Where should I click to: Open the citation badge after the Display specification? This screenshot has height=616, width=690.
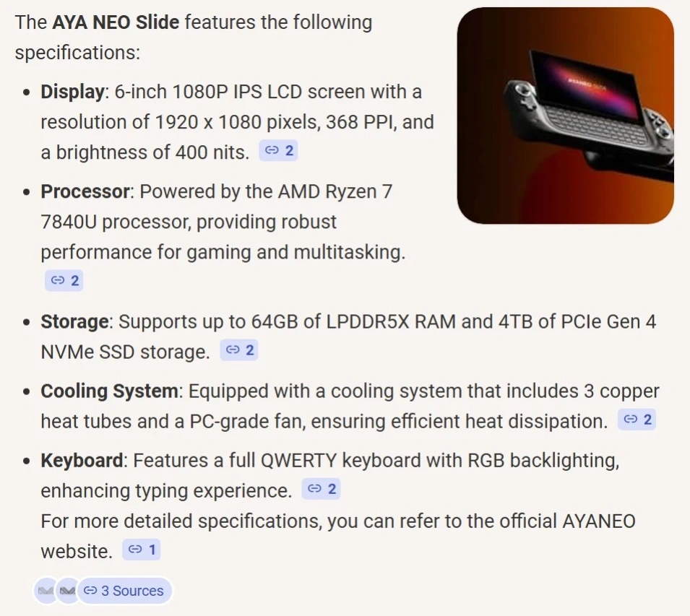[x=278, y=151]
